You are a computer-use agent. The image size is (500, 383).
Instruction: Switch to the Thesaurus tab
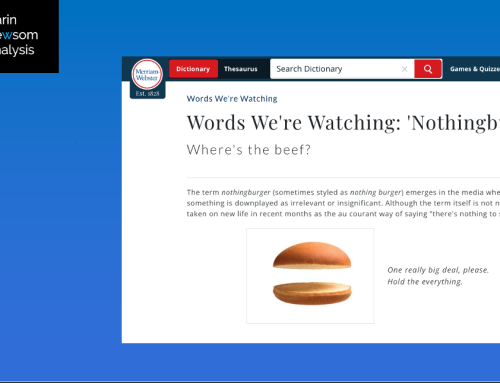[x=241, y=69]
